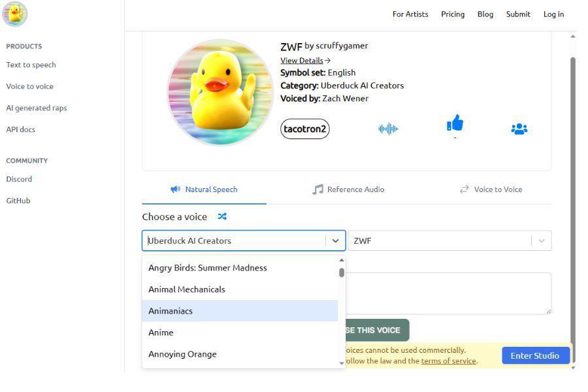This screenshot has height=392, width=588.
Task: Click the text input textarea
Action: point(448,293)
